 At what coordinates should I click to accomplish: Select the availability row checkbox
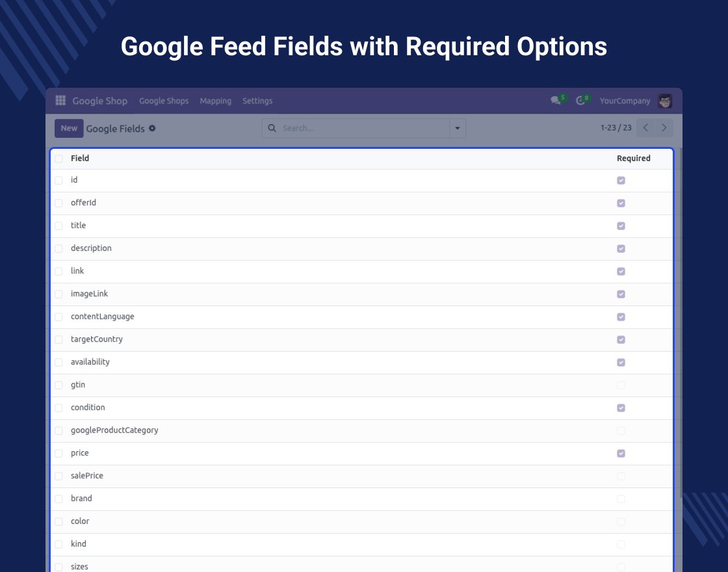tap(58, 363)
